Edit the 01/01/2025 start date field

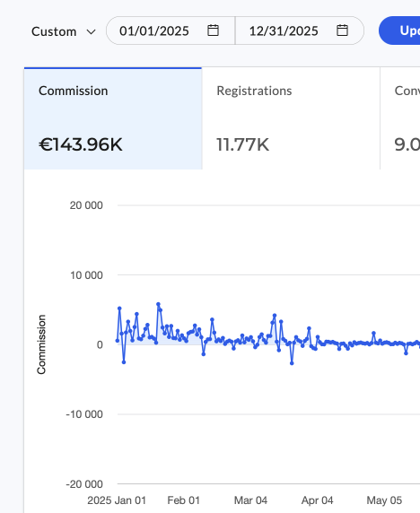pyautogui.click(x=171, y=30)
